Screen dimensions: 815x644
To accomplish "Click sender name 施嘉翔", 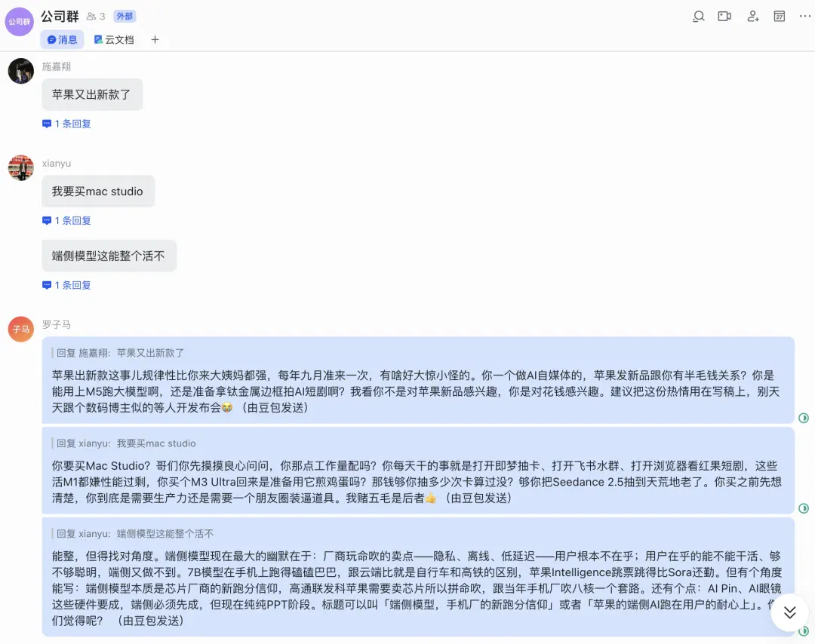I will click(x=56, y=66).
